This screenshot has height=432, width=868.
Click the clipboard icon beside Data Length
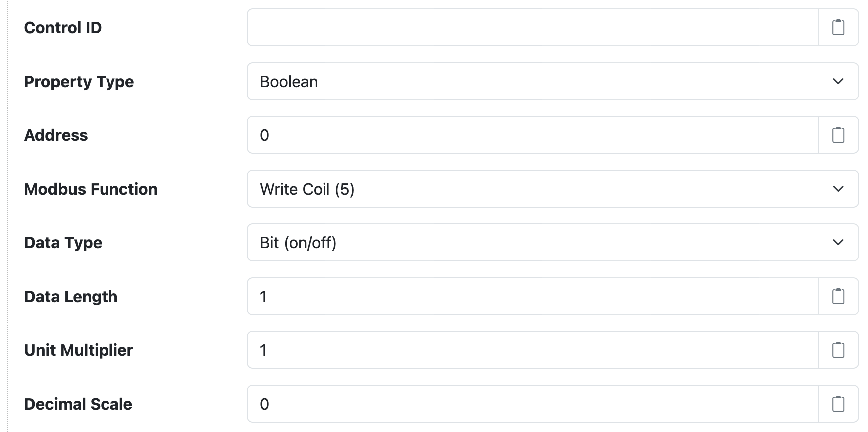[x=839, y=296]
